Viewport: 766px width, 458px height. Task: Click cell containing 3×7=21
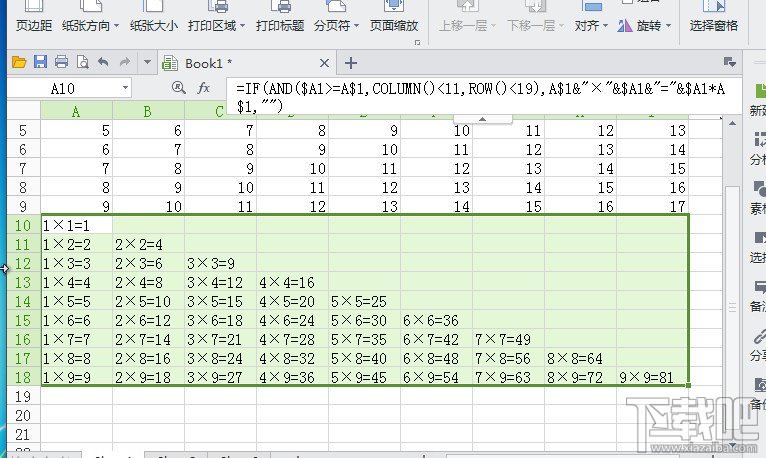point(220,340)
